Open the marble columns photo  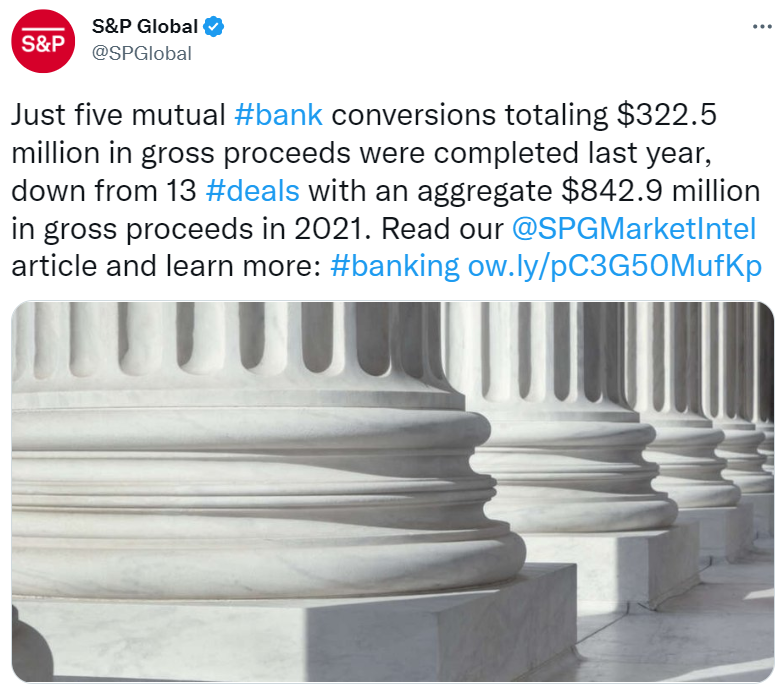click(x=392, y=490)
